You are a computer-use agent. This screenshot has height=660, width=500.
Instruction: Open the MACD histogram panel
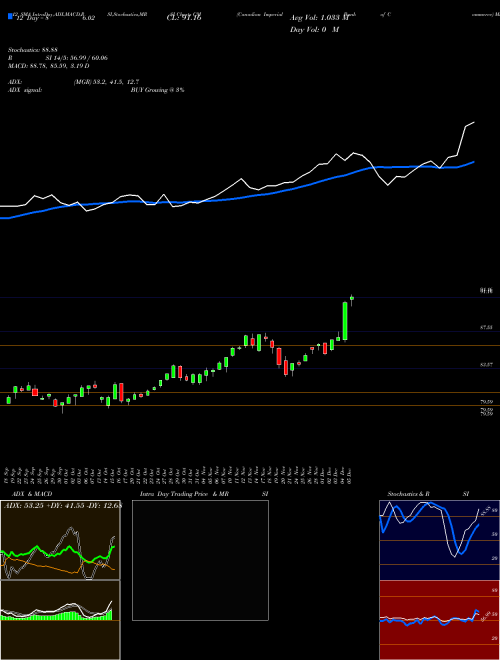click(x=60, y=620)
